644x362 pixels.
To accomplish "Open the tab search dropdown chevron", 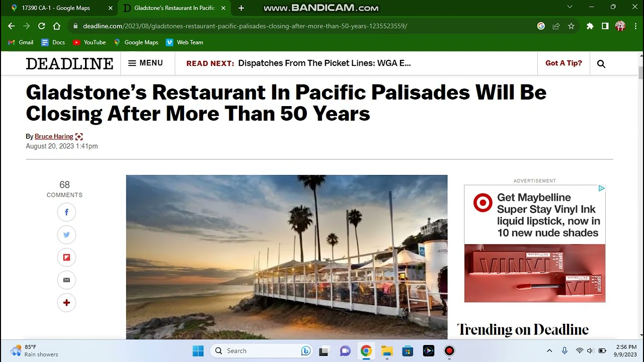I will pyautogui.click(x=570, y=7).
